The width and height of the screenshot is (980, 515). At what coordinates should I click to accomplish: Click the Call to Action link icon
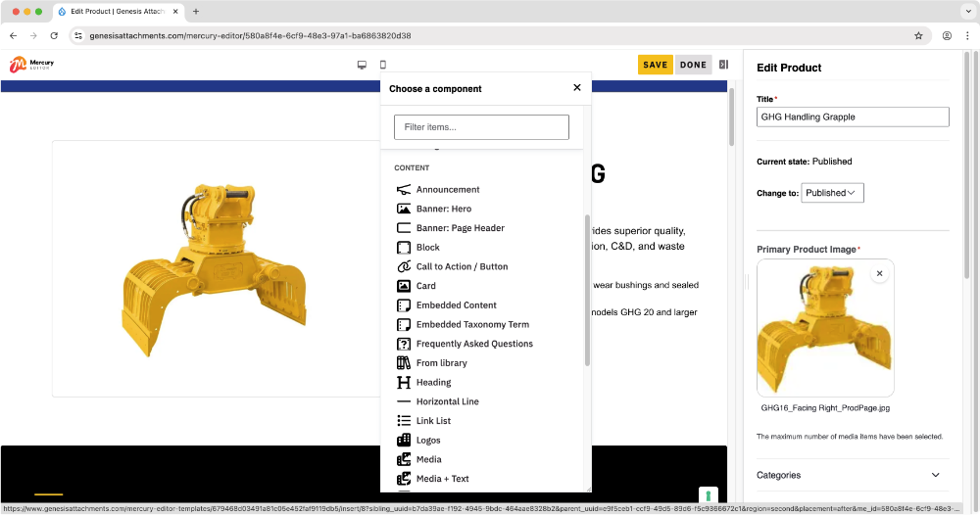403,266
